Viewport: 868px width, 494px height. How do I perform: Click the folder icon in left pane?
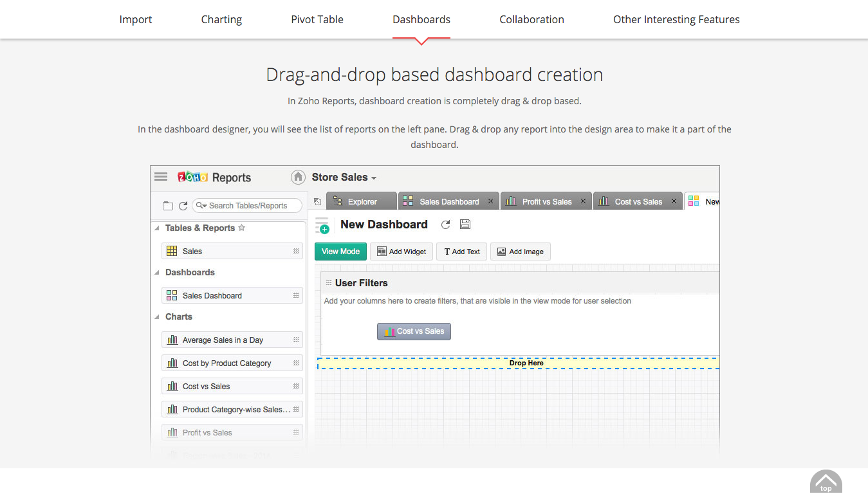168,206
